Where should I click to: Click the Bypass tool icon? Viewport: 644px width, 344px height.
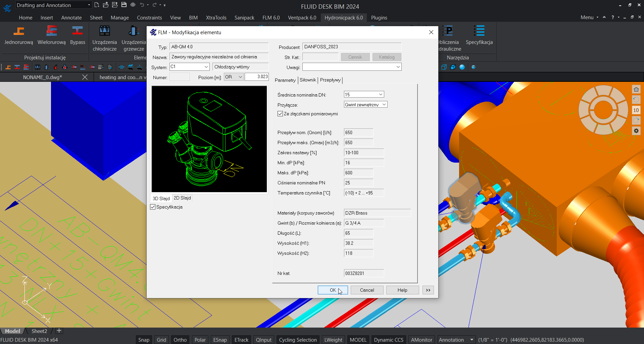(78, 32)
